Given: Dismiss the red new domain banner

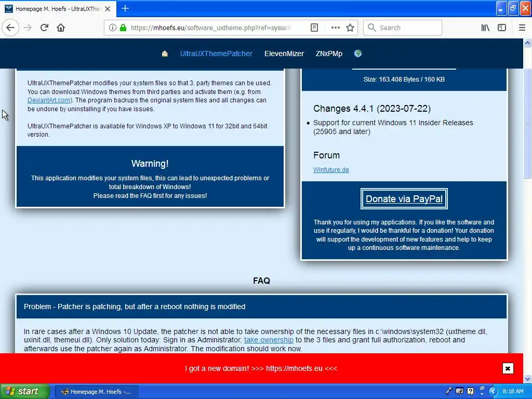Looking at the screenshot, I should coord(508,368).
